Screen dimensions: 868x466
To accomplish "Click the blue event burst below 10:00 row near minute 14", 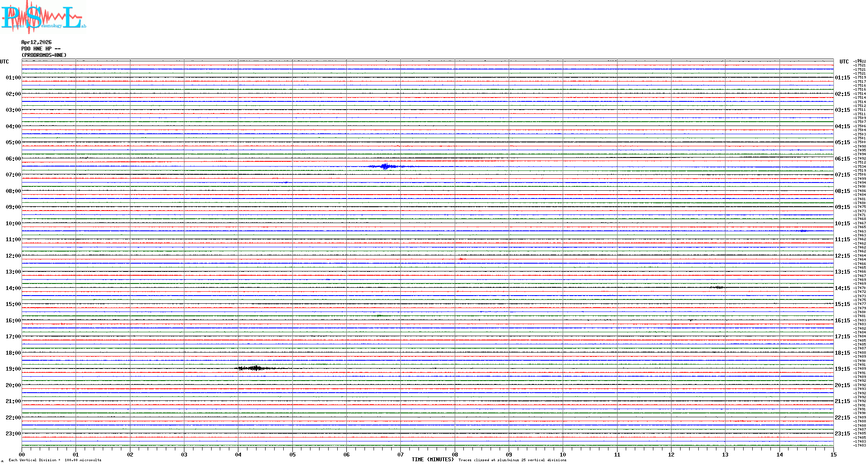I will click(803, 231).
